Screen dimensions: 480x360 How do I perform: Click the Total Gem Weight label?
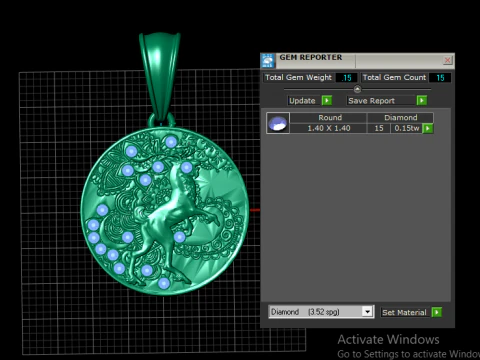[x=298, y=77]
